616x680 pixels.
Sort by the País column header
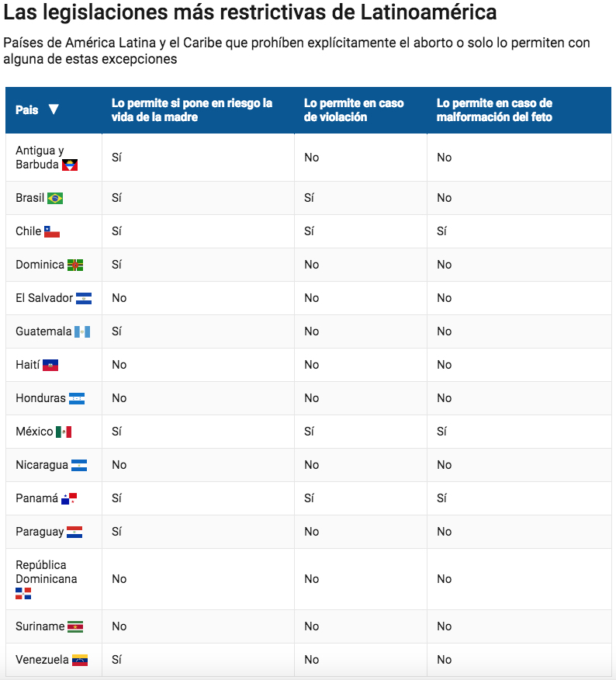click(26, 110)
